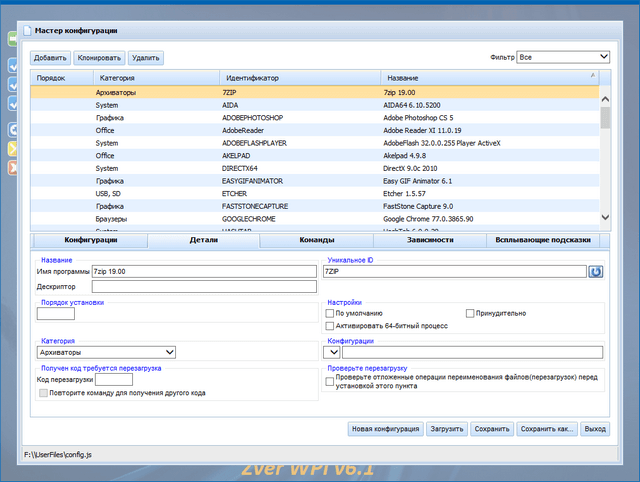Click the table scrollbar down arrow

pyautogui.click(x=604, y=216)
